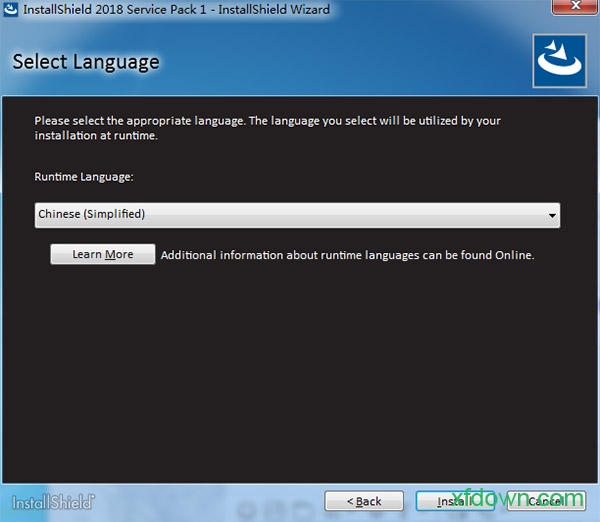Click the InstallShield logo in the header
This screenshot has height=522, width=600.
[561, 61]
